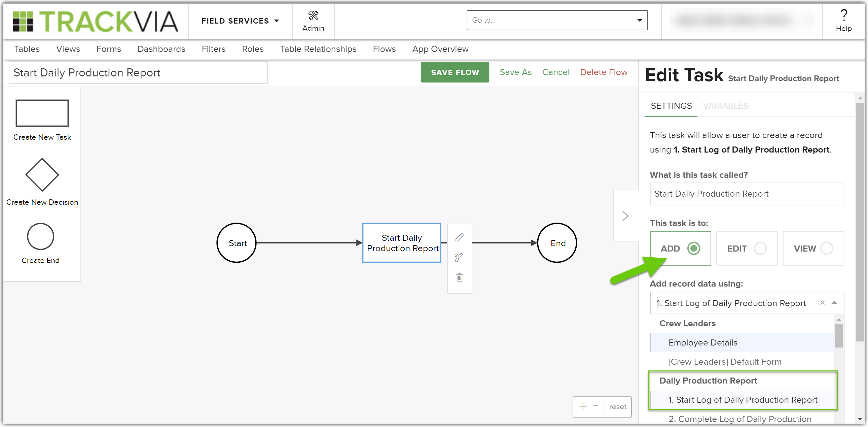Viewport: 868px width, 427px height.
Task: Click the Crew Leaders group header
Action: click(687, 324)
